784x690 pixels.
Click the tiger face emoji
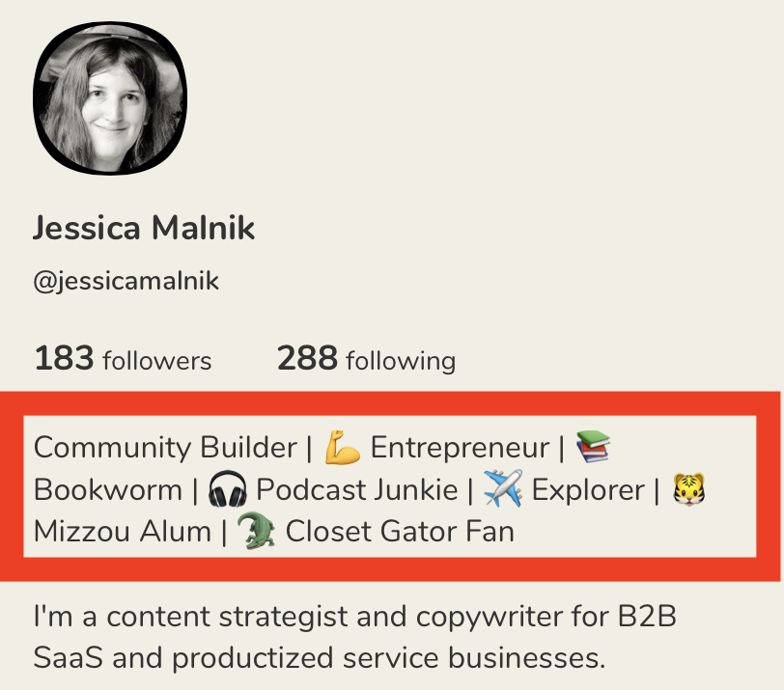click(x=688, y=490)
